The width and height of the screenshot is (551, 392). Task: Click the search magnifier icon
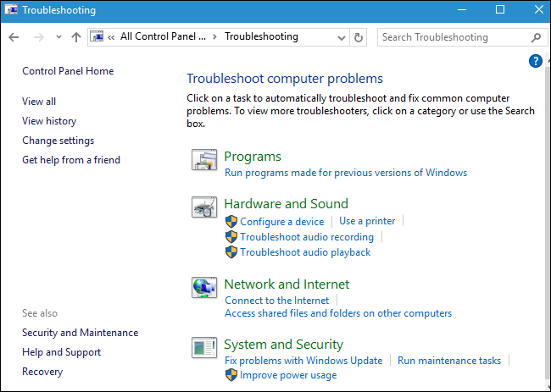[536, 37]
